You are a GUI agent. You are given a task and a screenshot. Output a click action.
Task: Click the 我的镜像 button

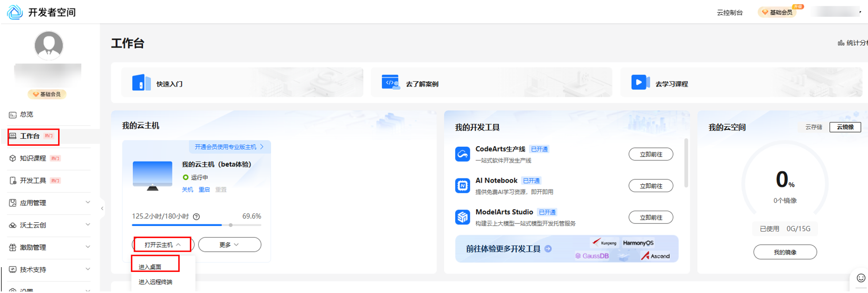[x=785, y=252]
